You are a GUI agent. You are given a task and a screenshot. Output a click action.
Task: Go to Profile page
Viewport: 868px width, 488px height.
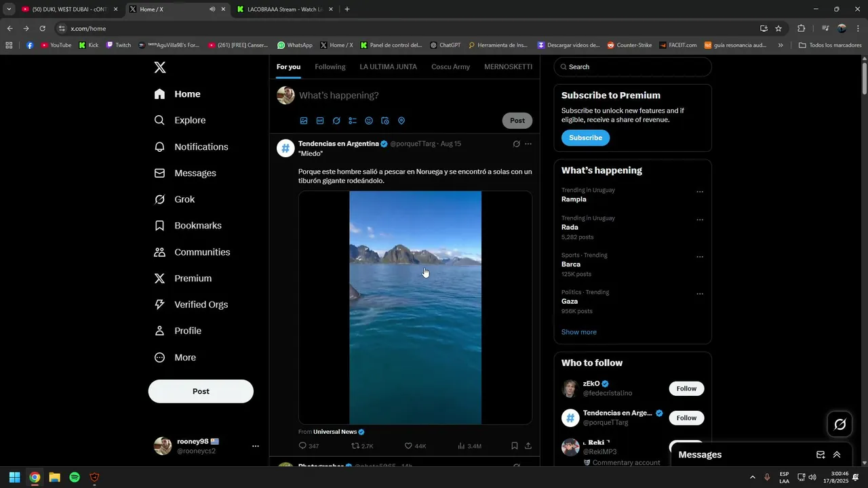pos(178,331)
